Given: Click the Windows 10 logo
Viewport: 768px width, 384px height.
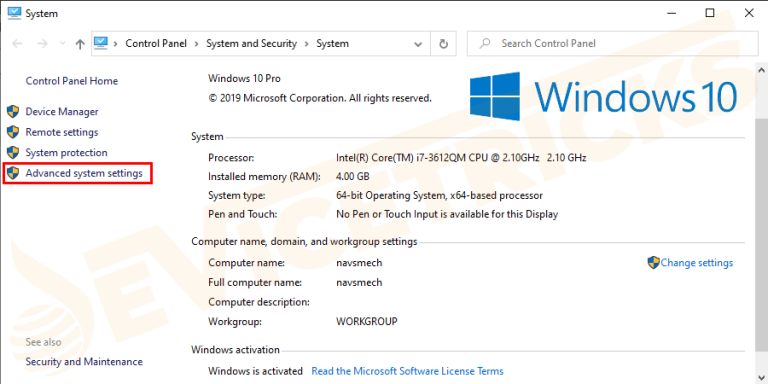Looking at the screenshot, I should tap(603, 96).
